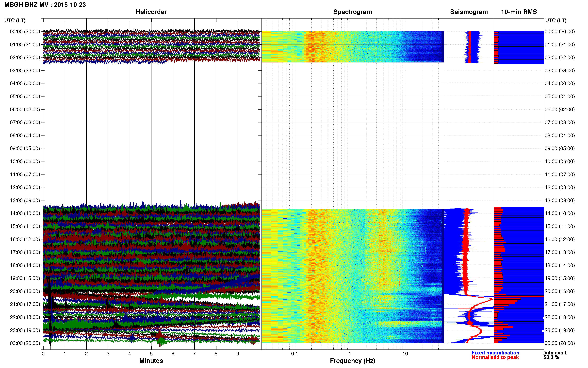This screenshot has width=588, height=368.
Task: Click minute tick 5 on the helicorder axis
Action: point(151,354)
